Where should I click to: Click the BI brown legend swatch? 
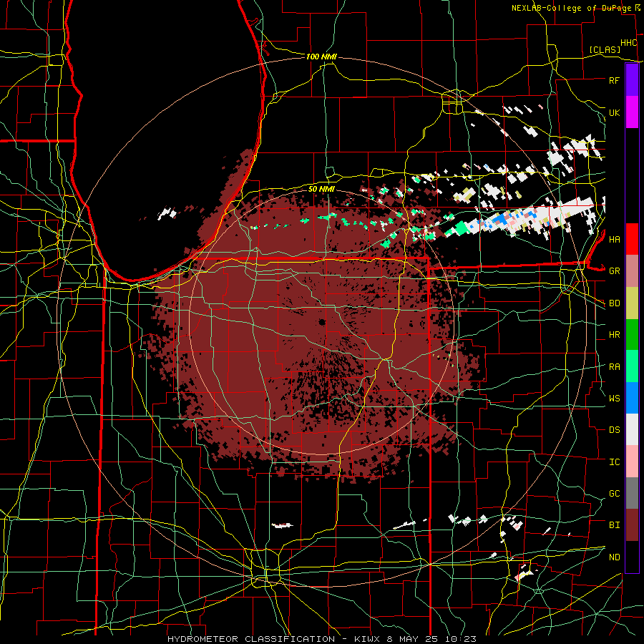click(x=632, y=525)
